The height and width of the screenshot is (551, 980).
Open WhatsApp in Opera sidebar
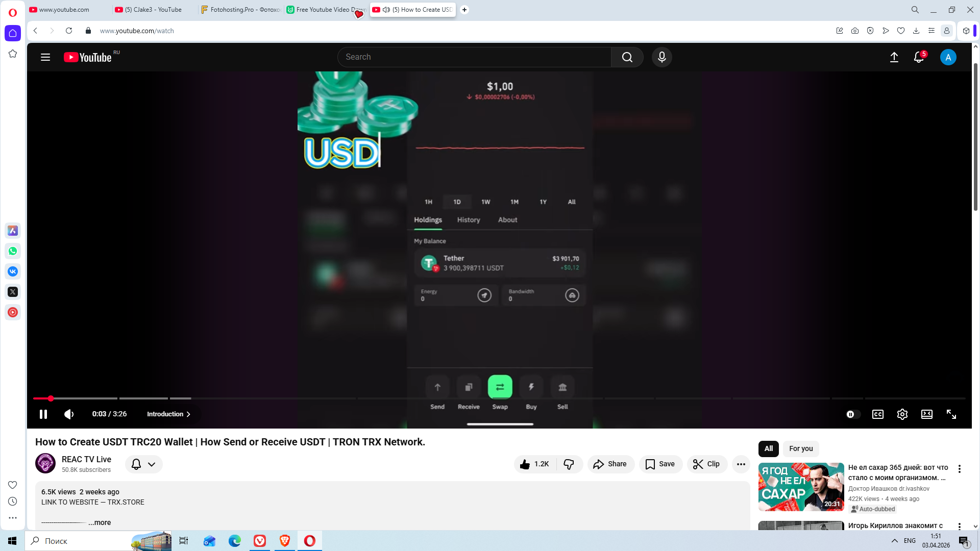tap(13, 251)
